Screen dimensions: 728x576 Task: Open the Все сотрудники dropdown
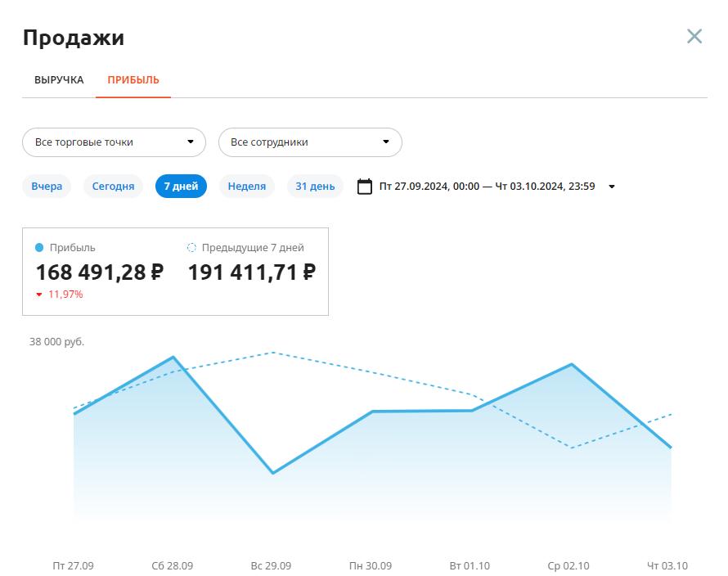coord(310,142)
